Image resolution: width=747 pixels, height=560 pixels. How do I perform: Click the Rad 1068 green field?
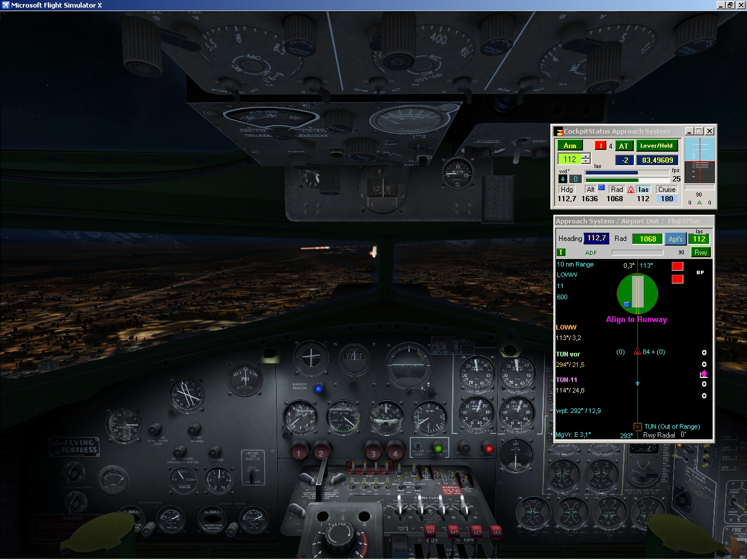coord(648,239)
